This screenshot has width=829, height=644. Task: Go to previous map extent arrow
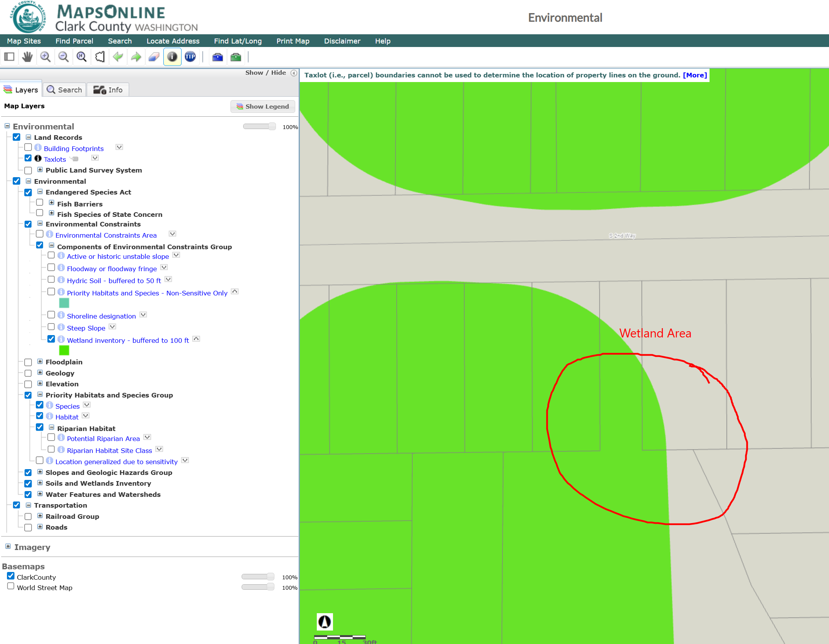118,57
